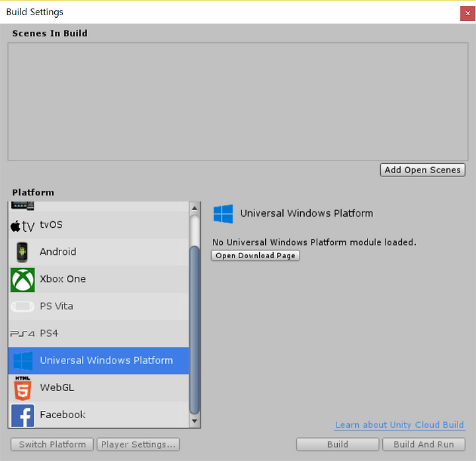The height and width of the screenshot is (461, 476).
Task: Click the platform list scroll up arrow
Action: [194, 208]
